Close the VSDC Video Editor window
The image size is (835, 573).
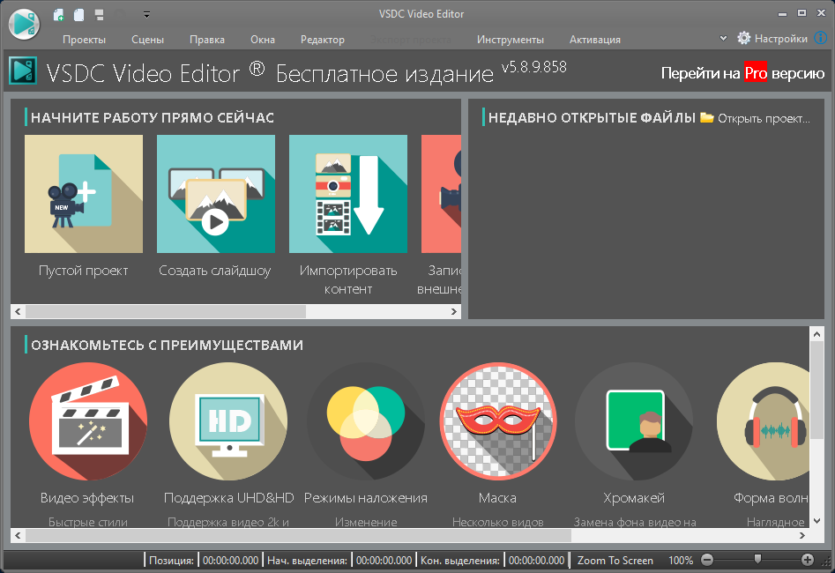[x=821, y=13]
